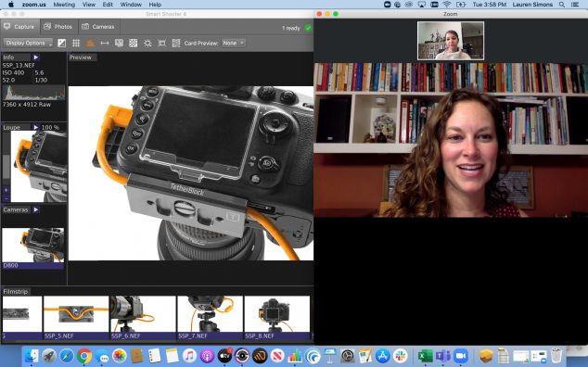588x367 pixels.
Task: Open the Help menu
Action: tap(155, 5)
